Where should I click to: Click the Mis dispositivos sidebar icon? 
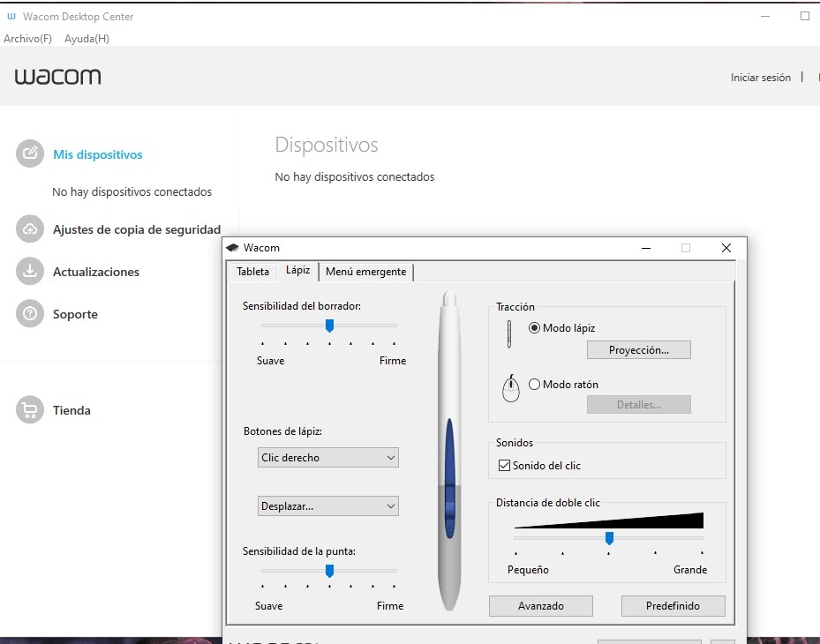coord(30,154)
